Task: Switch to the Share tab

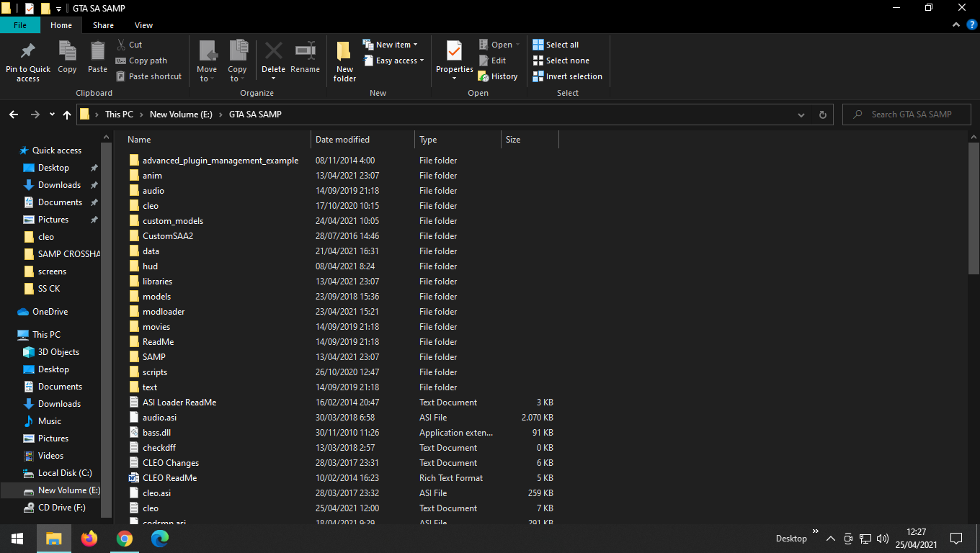Action: click(103, 25)
